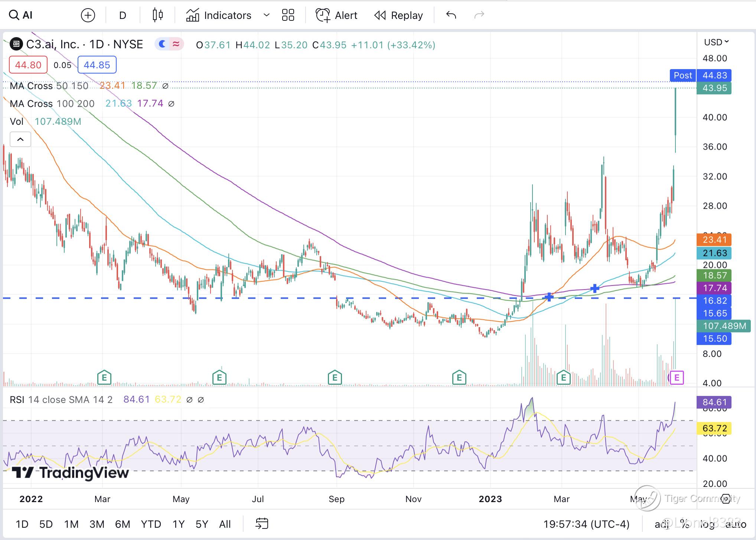The image size is (756, 540).
Task: Open the layout grid templates icon
Action: coord(288,15)
